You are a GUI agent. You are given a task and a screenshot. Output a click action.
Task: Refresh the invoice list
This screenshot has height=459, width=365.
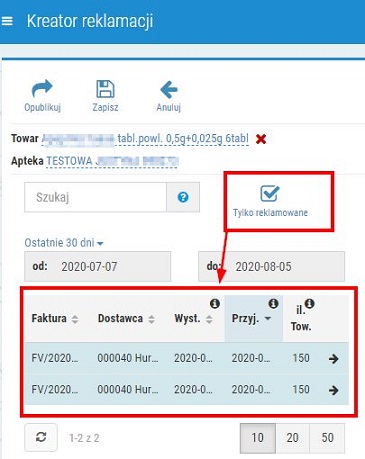coord(41,437)
